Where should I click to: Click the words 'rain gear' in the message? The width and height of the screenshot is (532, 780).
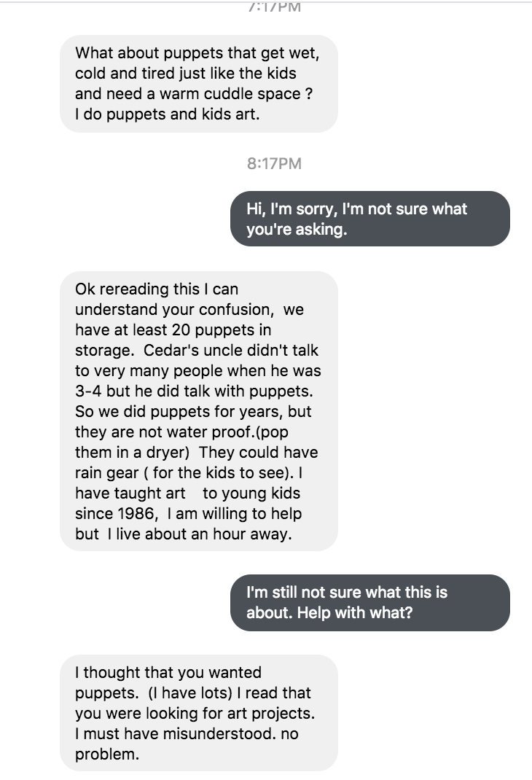coord(106,473)
